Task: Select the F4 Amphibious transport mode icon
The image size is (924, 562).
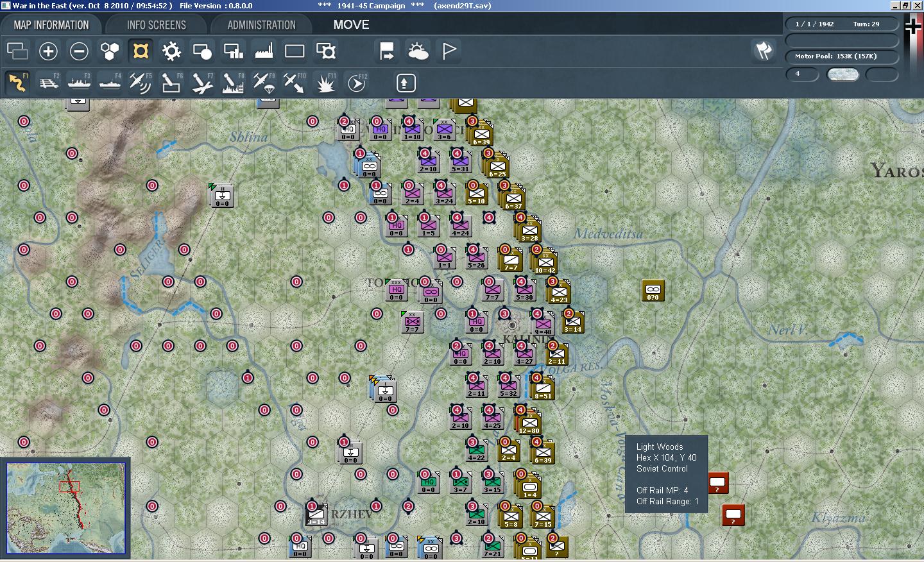Action: 110,83
